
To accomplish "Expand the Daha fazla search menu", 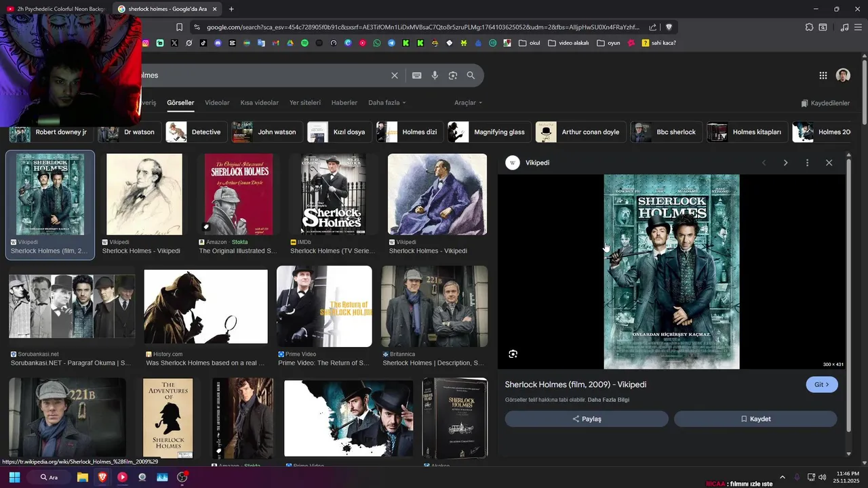I will [x=387, y=103].
